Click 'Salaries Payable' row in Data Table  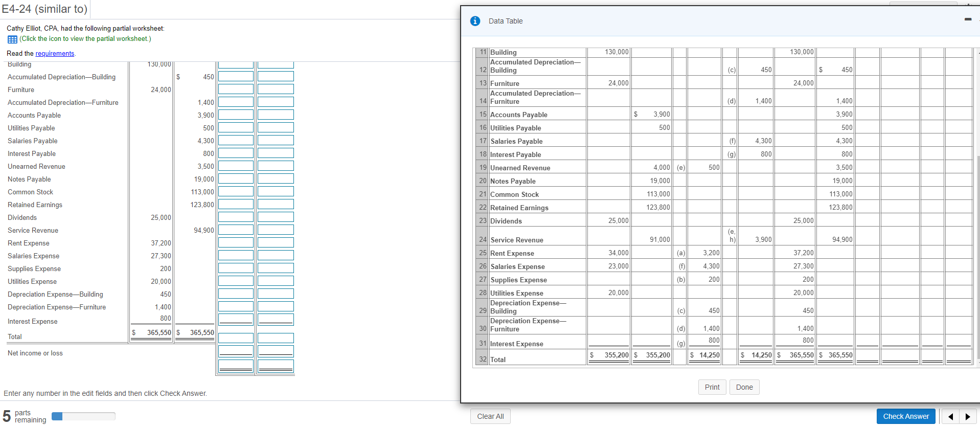(x=516, y=141)
